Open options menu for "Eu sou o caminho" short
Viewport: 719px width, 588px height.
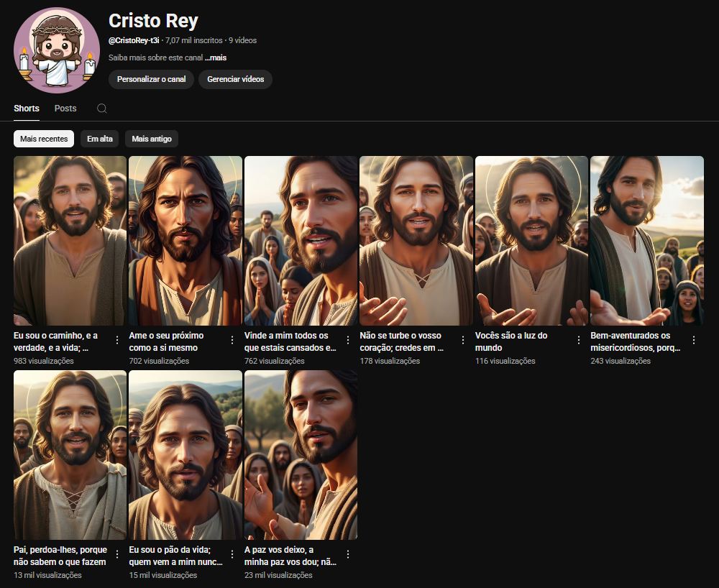117,339
